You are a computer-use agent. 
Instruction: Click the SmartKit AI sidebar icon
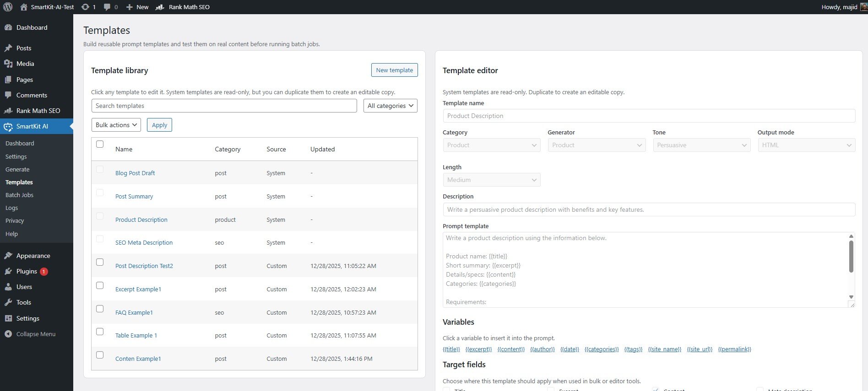(8, 126)
